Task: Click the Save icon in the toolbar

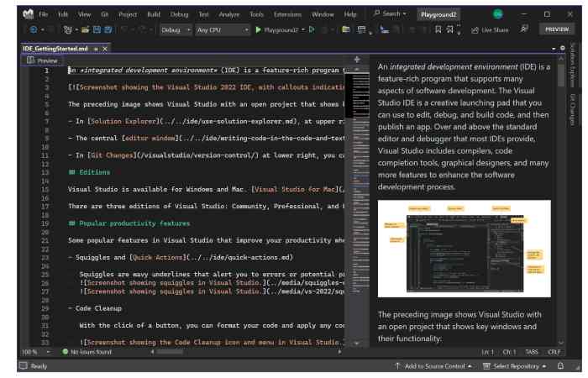Action: click(97, 29)
